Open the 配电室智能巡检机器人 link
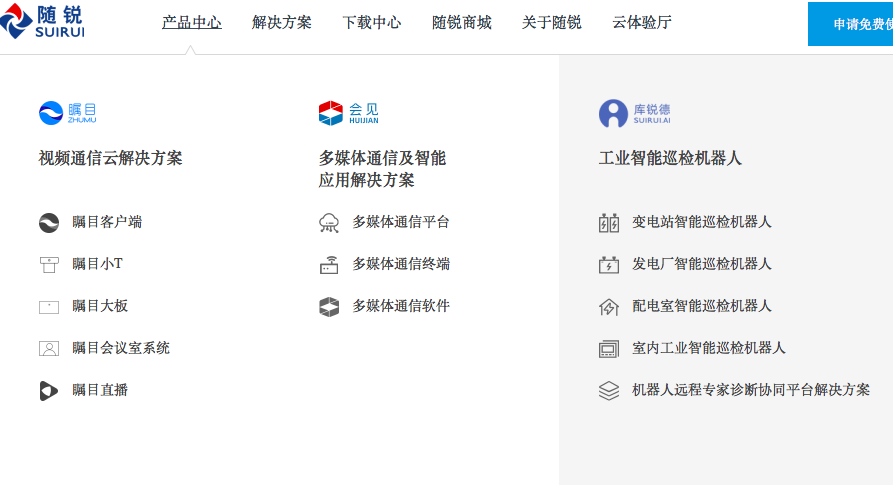This screenshot has width=893, height=485. 702,306
